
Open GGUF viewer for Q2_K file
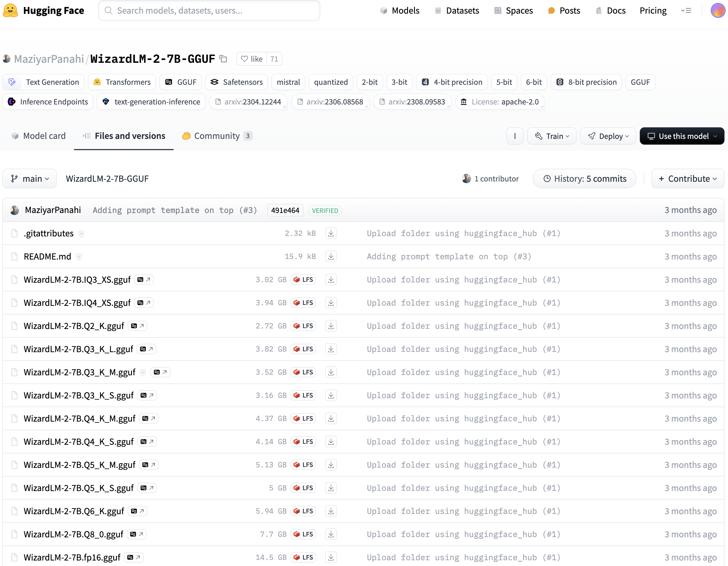[137, 326]
